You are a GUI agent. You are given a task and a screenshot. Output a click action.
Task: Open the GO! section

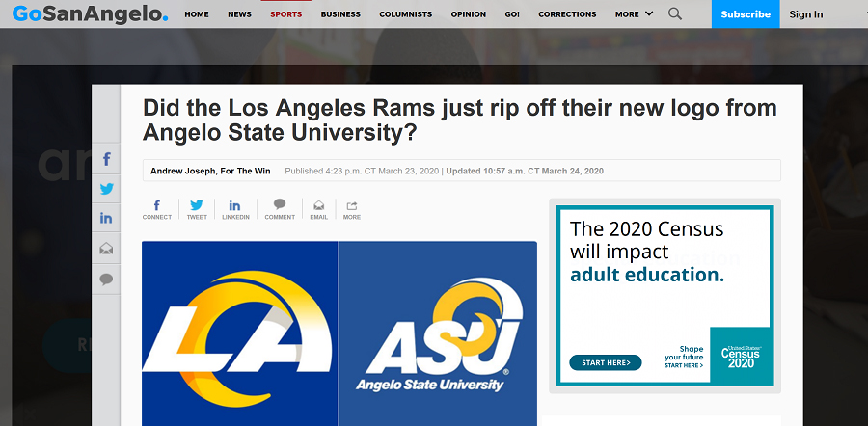[512, 14]
